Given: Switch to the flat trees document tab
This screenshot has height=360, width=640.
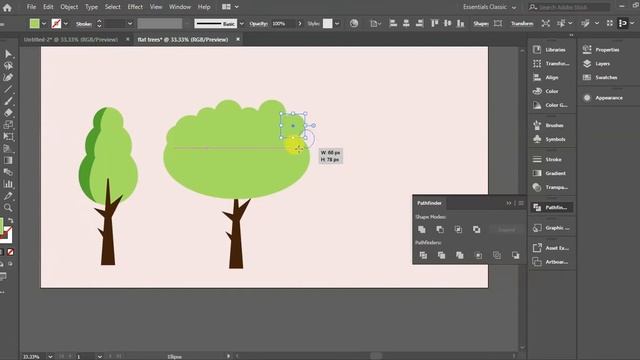Looking at the screenshot, I should 182,40.
